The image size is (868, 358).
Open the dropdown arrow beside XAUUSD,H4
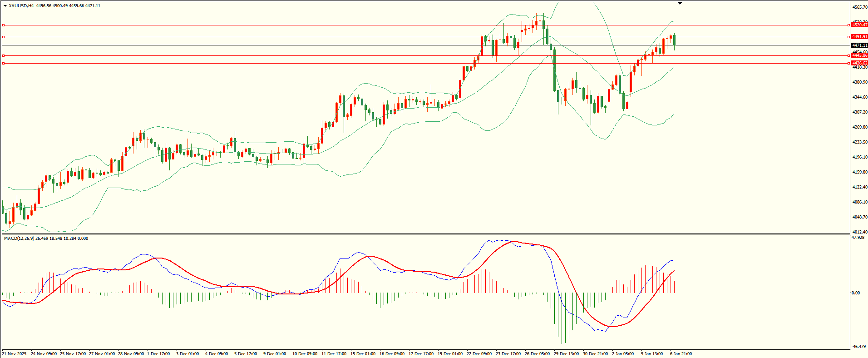[5, 6]
